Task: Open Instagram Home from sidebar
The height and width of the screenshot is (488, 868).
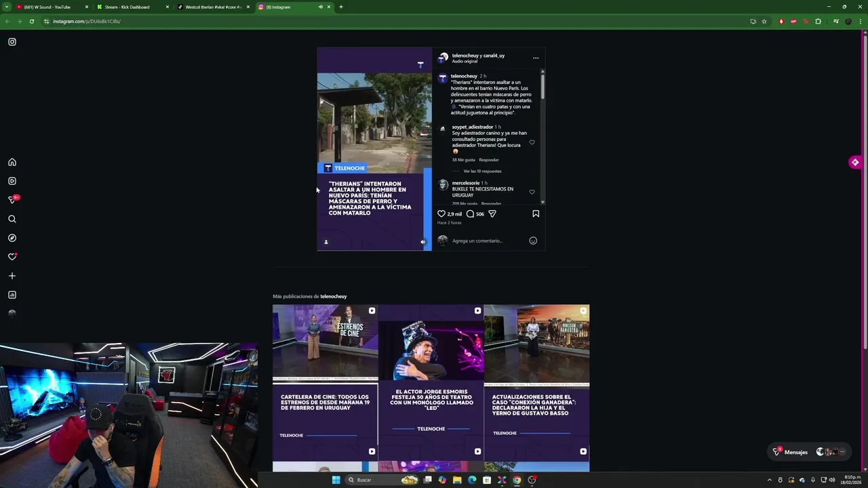Action: pyautogui.click(x=12, y=162)
